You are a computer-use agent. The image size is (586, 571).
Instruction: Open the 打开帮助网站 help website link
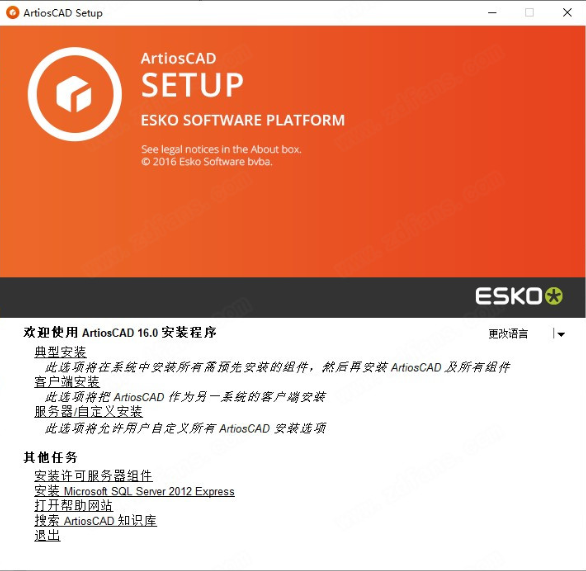[74, 505]
